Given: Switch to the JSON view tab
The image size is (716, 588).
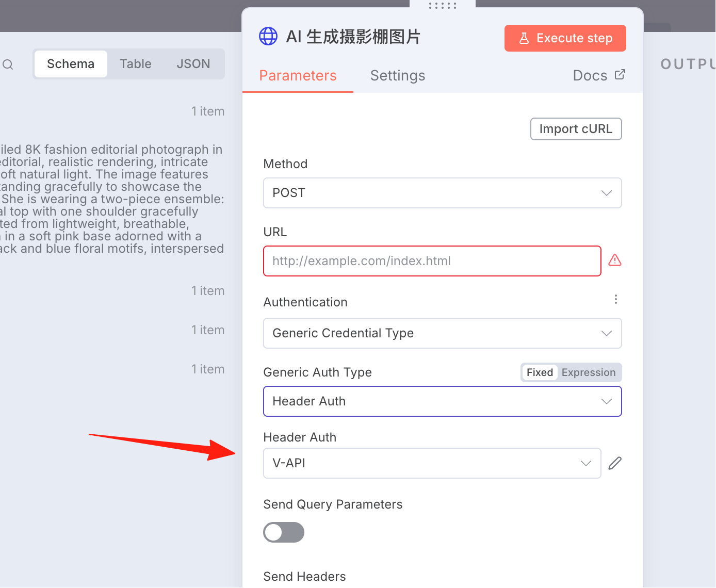Looking at the screenshot, I should 193,64.
